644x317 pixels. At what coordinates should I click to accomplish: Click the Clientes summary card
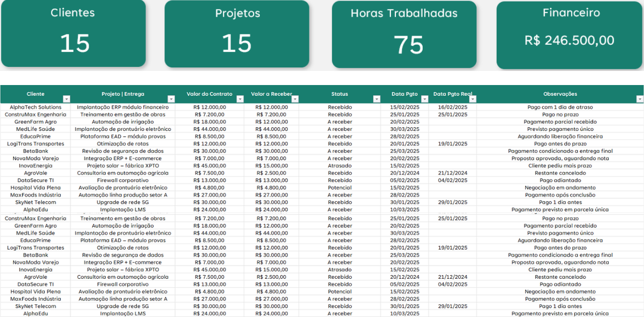click(x=73, y=33)
